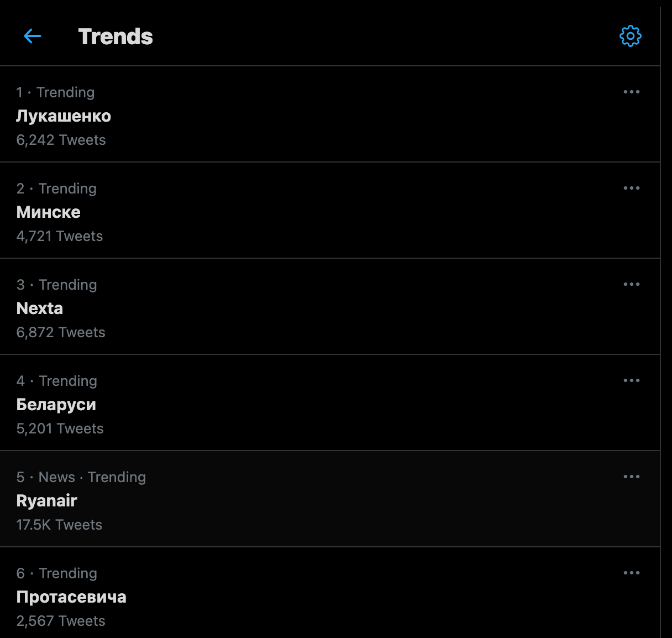Open the Беларуси trending topic

[56, 405]
